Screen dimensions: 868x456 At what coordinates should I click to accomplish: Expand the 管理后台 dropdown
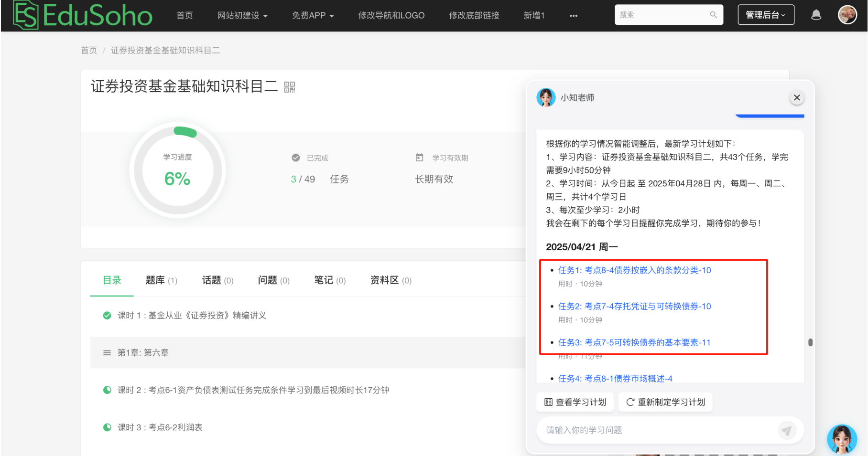765,14
